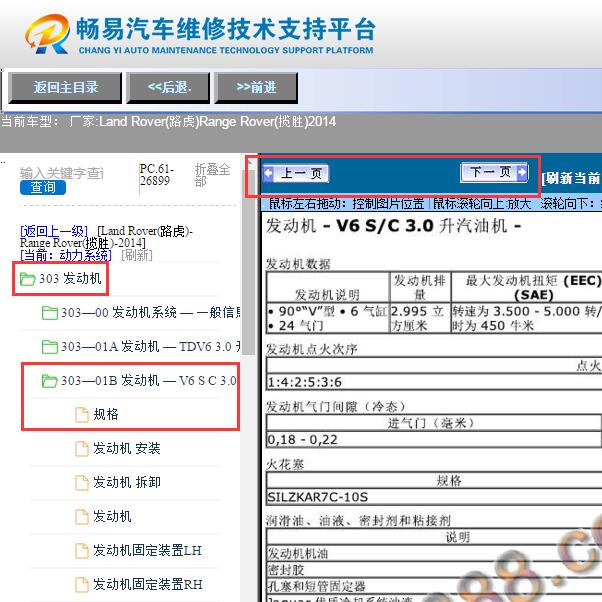
Task: Click the blue 查询 search button
Action: [x=43, y=187]
